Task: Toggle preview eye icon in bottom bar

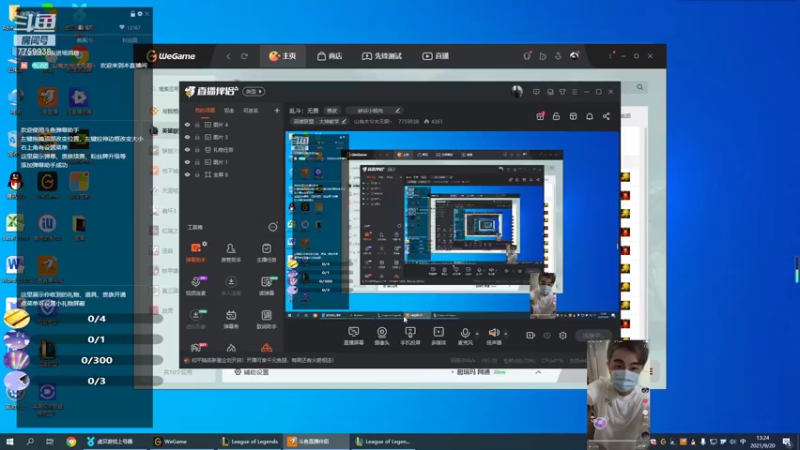Action: coord(547,335)
